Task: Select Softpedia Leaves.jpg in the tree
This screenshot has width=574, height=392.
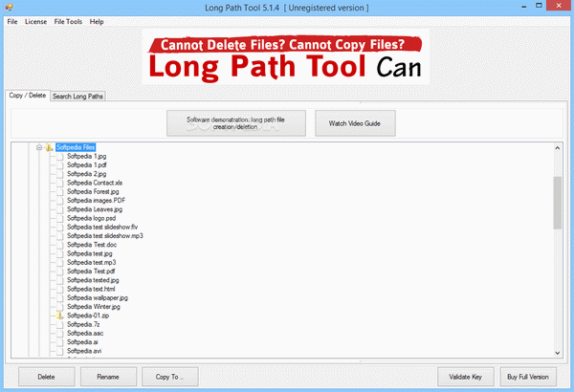Action: [95, 209]
